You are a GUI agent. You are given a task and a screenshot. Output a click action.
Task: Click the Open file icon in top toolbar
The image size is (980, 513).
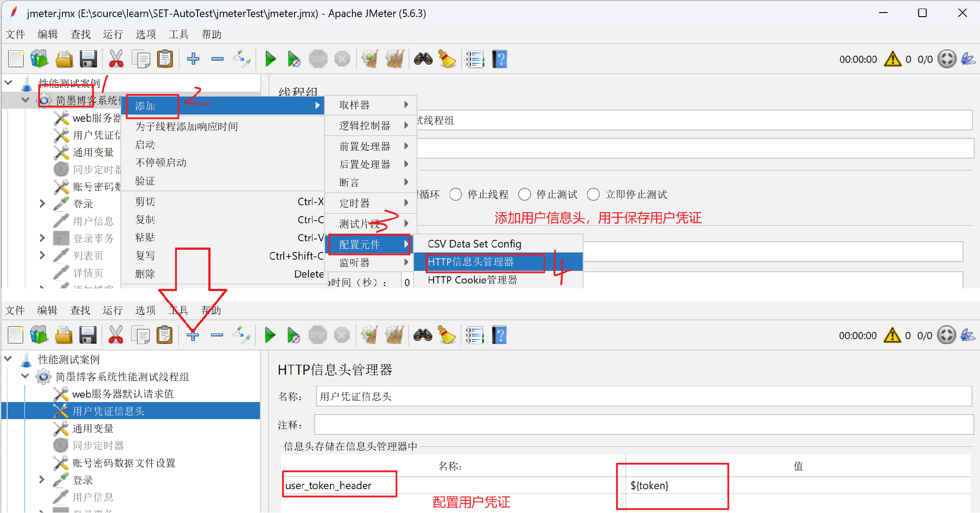tap(64, 59)
